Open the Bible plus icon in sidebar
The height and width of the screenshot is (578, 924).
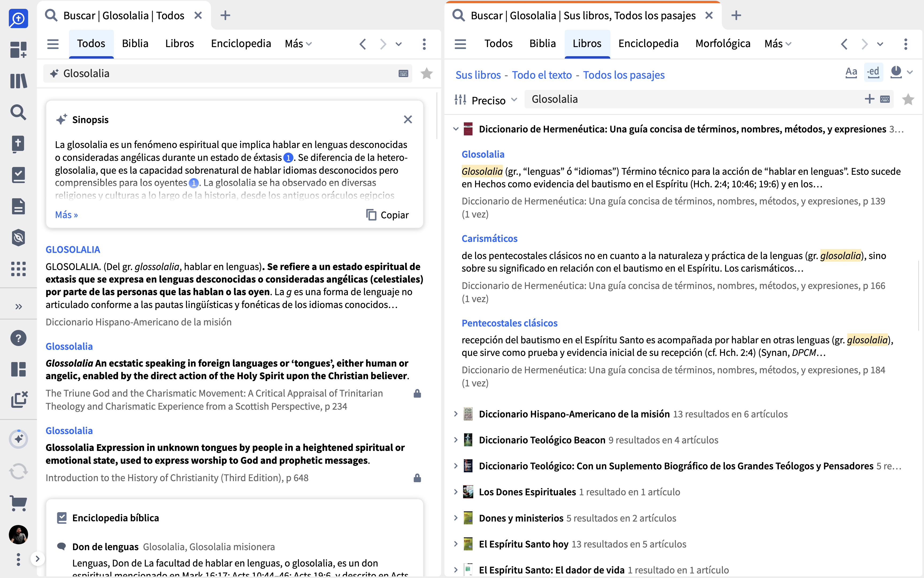pyautogui.click(x=18, y=144)
